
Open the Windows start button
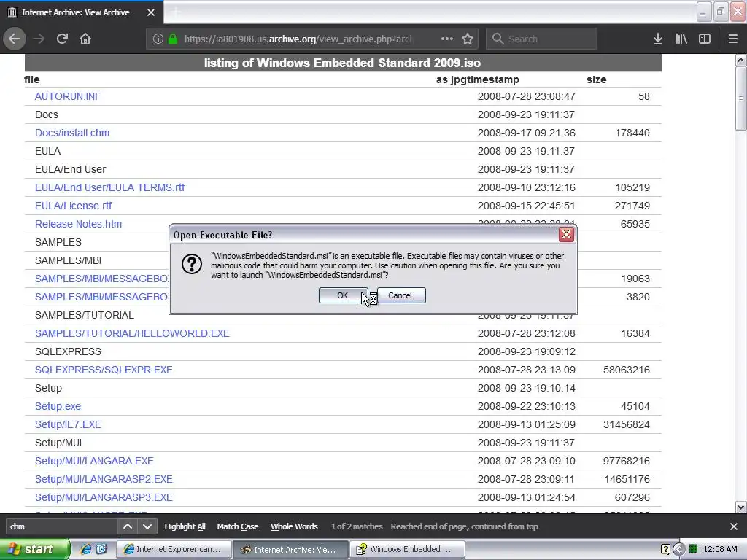point(35,549)
